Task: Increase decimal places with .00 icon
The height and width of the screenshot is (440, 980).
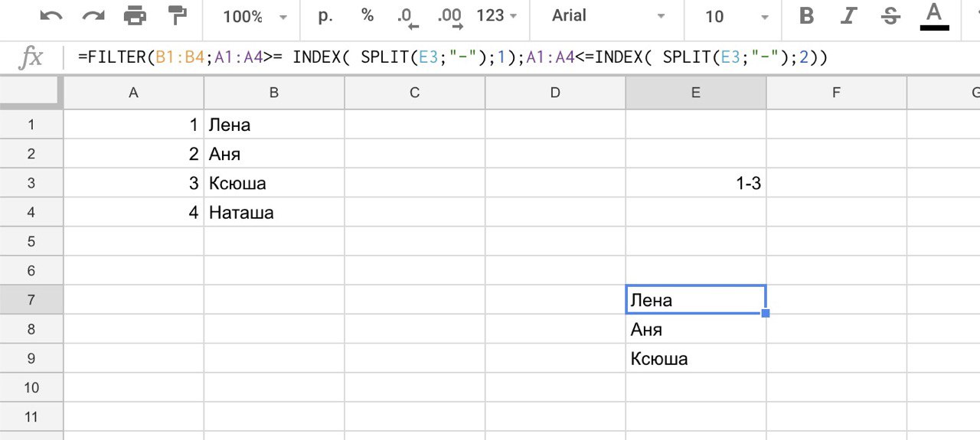Action: pyautogui.click(x=449, y=18)
